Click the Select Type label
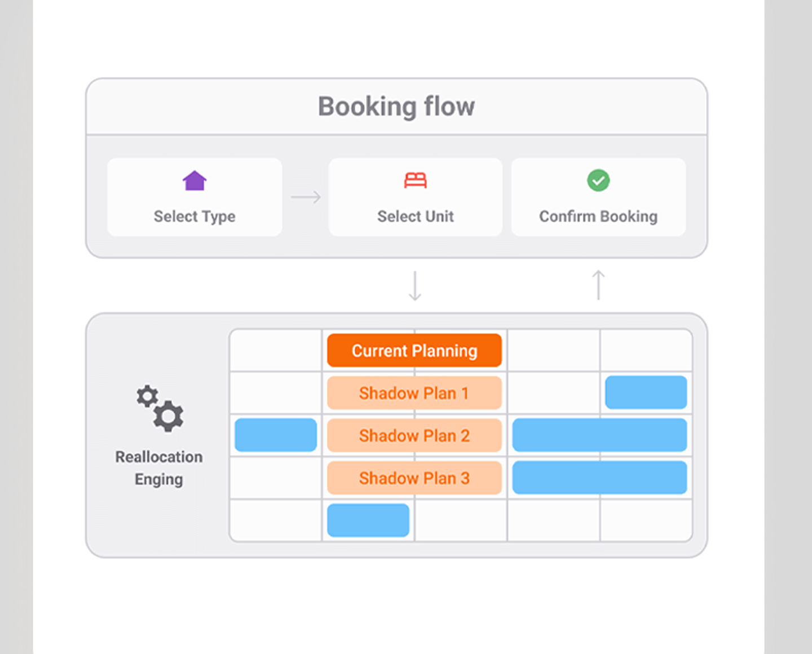812x654 pixels. click(195, 216)
